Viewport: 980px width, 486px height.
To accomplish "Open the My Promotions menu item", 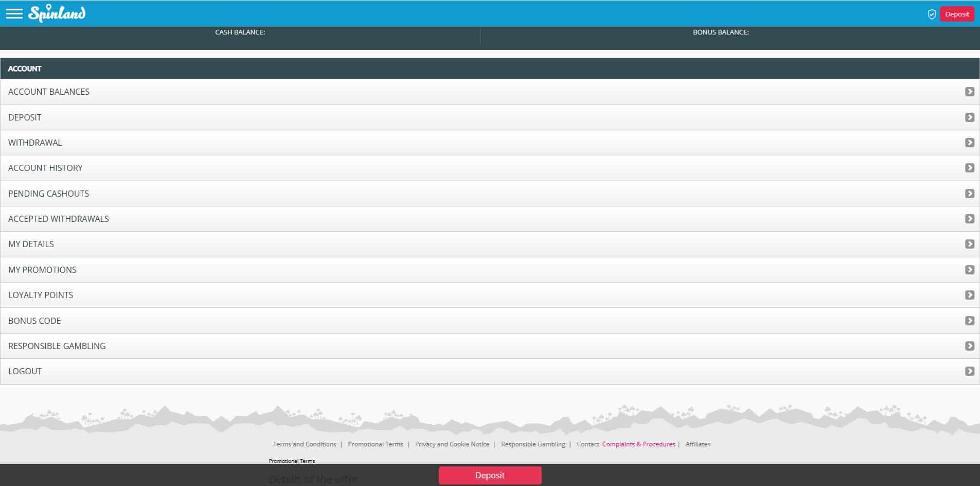I will [42, 270].
